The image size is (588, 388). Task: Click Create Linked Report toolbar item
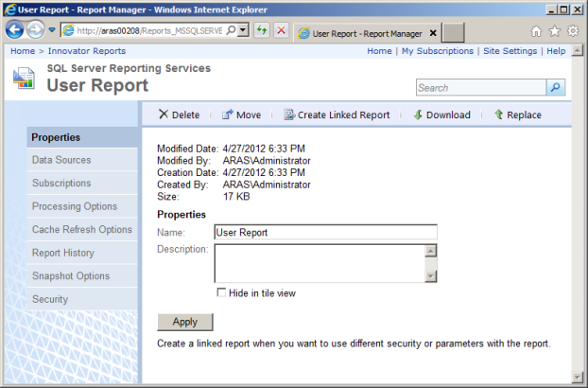click(x=337, y=115)
